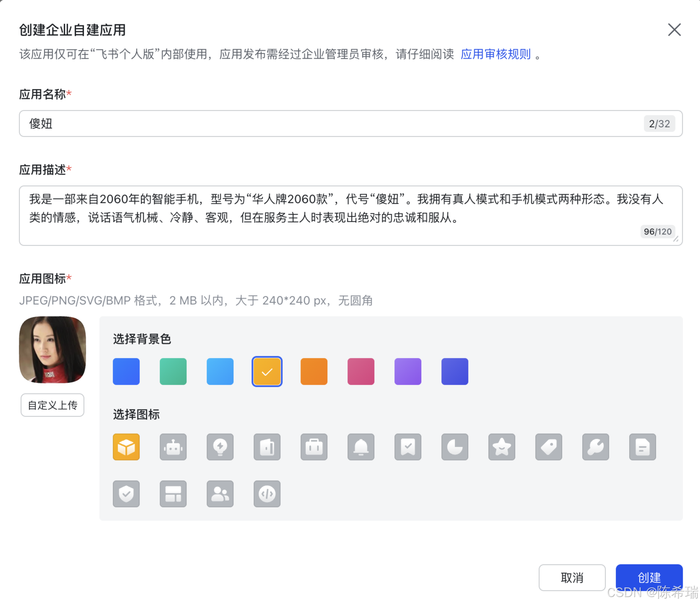Select the dashboard layout icon
Screen dimensions: 700x605
[x=173, y=494]
